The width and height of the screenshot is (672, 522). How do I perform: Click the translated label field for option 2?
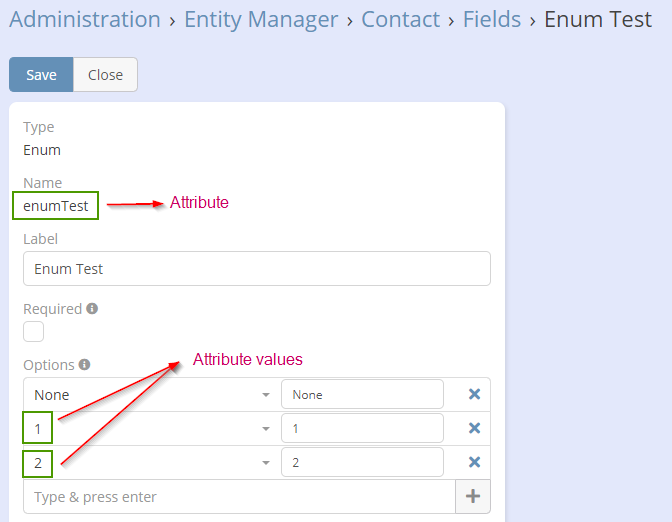pyautogui.click(x=362, y=462)
